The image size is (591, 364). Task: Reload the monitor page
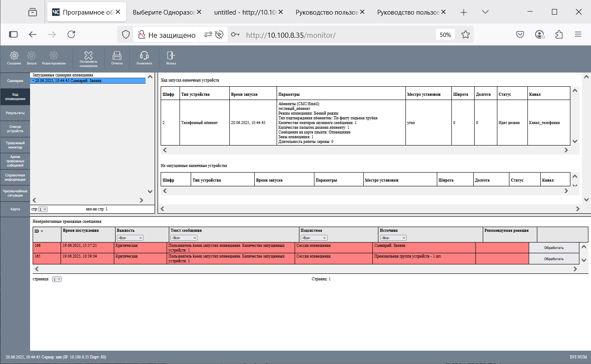click(x=71, y=35)
